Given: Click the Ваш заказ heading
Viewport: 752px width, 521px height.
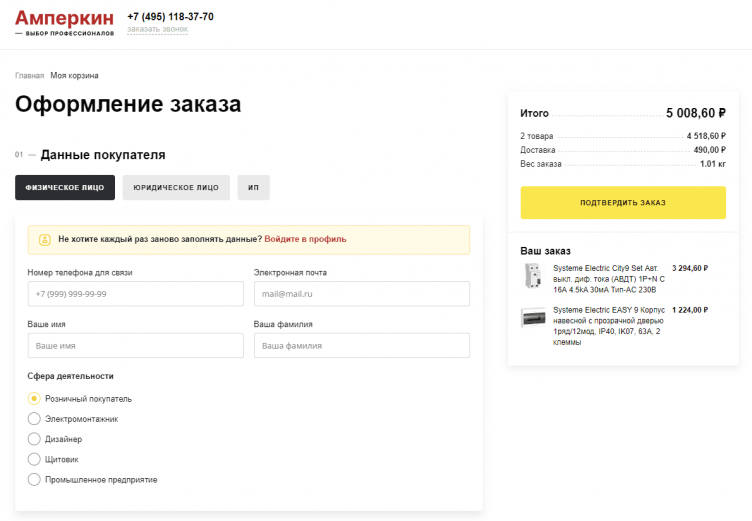Looking at the screenshot, I should [545, 251].
